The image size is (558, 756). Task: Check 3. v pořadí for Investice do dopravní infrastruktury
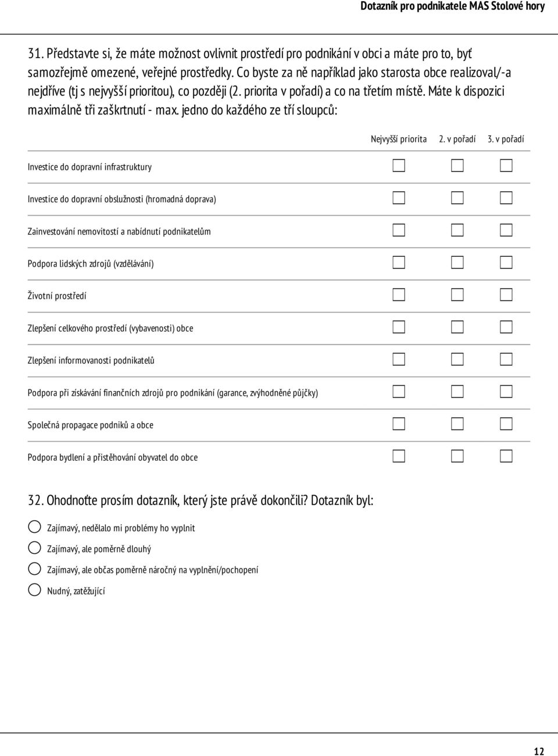506,166
